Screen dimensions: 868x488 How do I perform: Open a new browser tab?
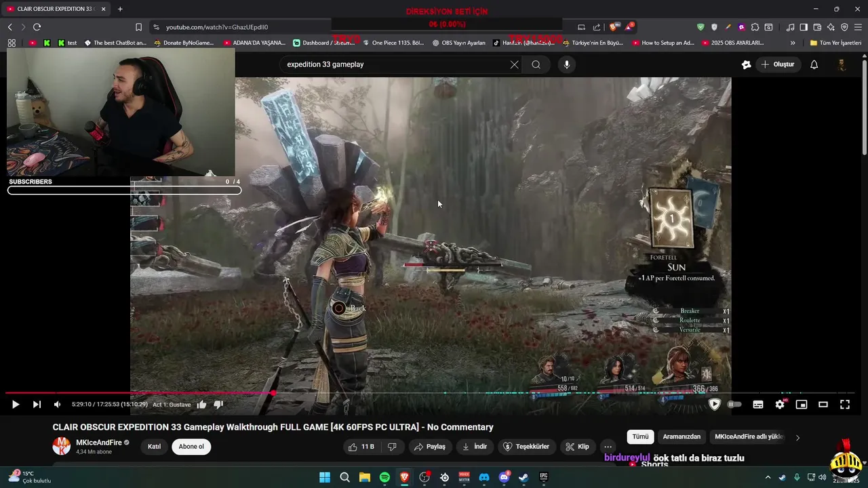click(120, 9)
